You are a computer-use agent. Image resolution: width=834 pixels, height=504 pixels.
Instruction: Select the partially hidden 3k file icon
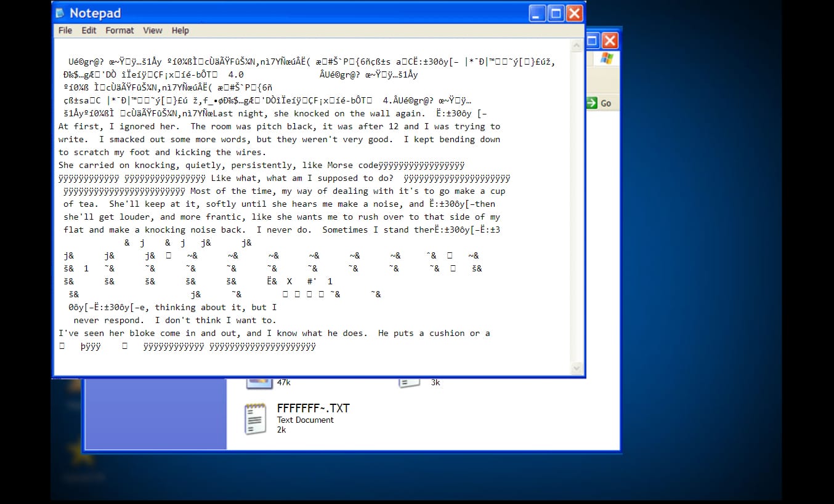tap(408, 382)
